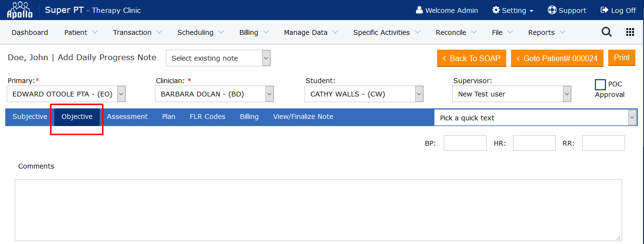Image resolution: width=644 pixels, height=244 pixels.
Task: Switch to the Assessment tab
Action: pos(127,117)
